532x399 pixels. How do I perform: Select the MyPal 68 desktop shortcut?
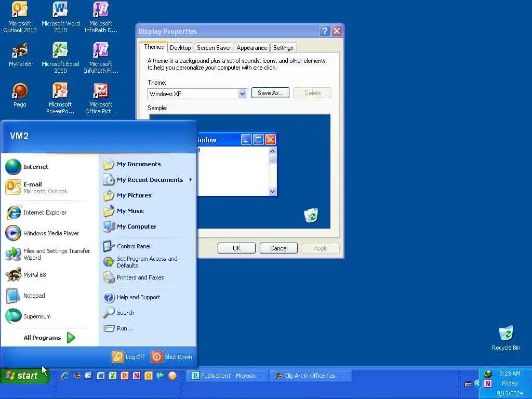20,55
